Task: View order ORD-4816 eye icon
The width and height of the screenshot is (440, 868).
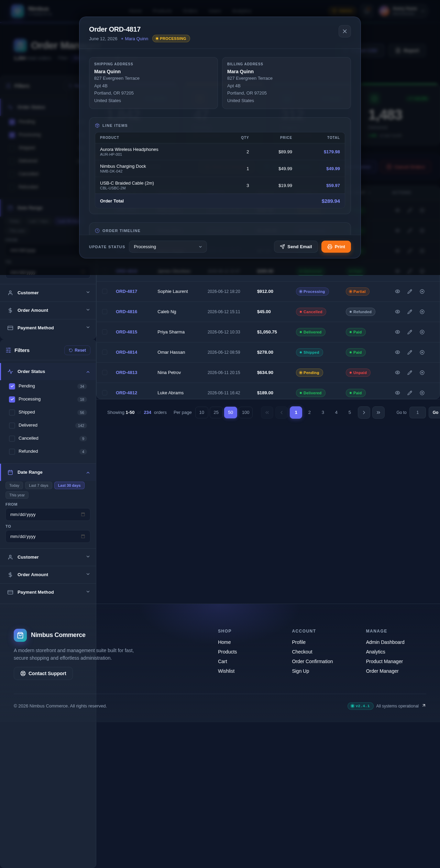Action: coord(397,312)
